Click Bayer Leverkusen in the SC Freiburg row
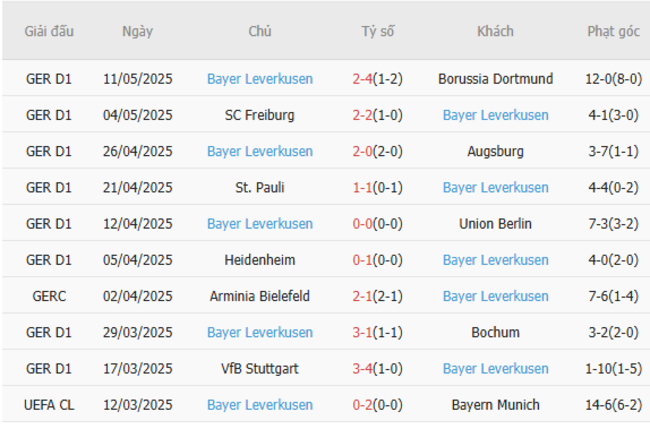The width and height of the screenshot is (650, 429). click(x=495, y=115)
